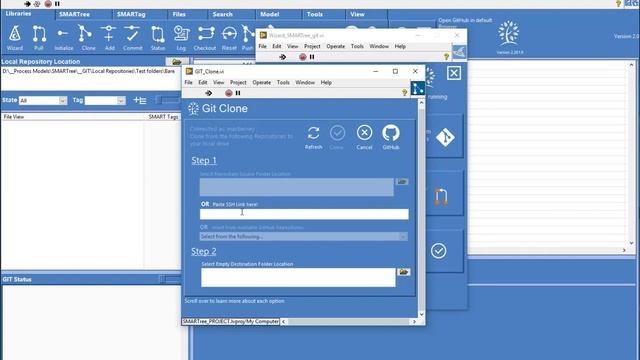Click the Reset icon in the ribbon
640x360 pixels.
coord(229,38)
